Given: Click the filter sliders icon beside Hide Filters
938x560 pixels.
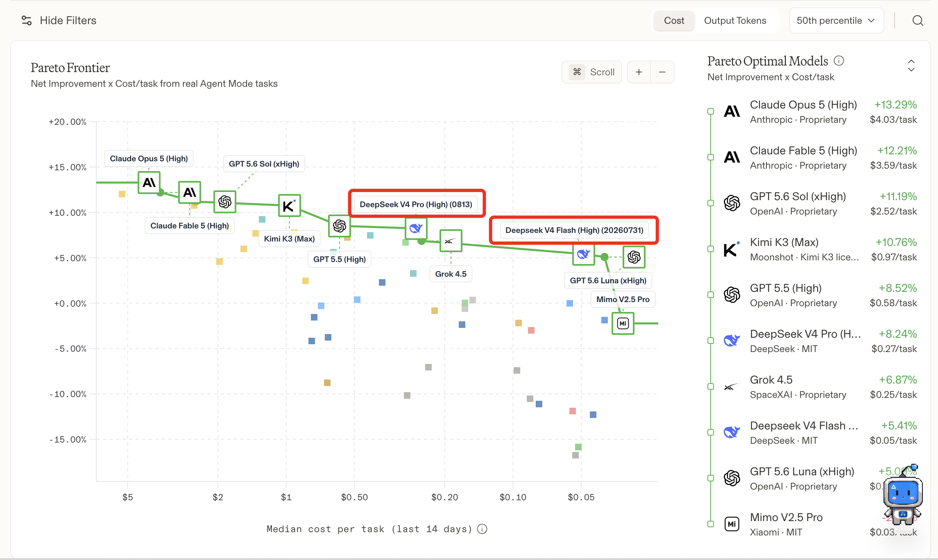Looking at the screenshot, I should point(27,20).
